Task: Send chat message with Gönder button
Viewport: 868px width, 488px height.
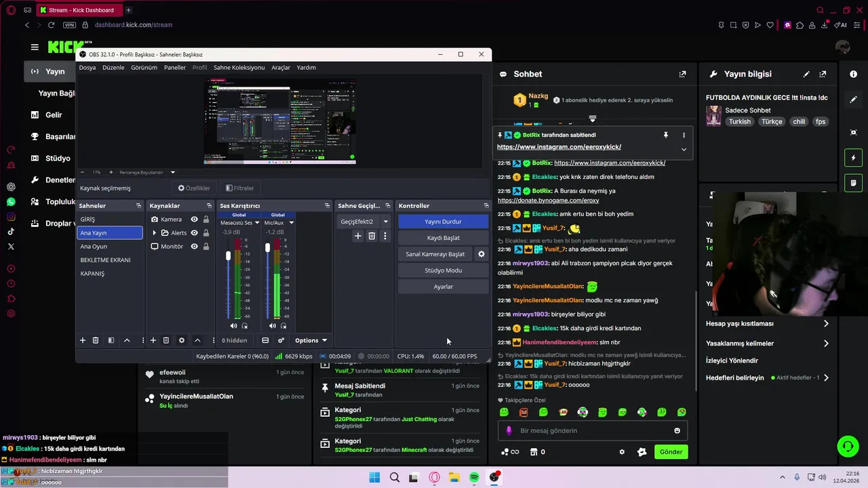Action: (x=671, y=452)
